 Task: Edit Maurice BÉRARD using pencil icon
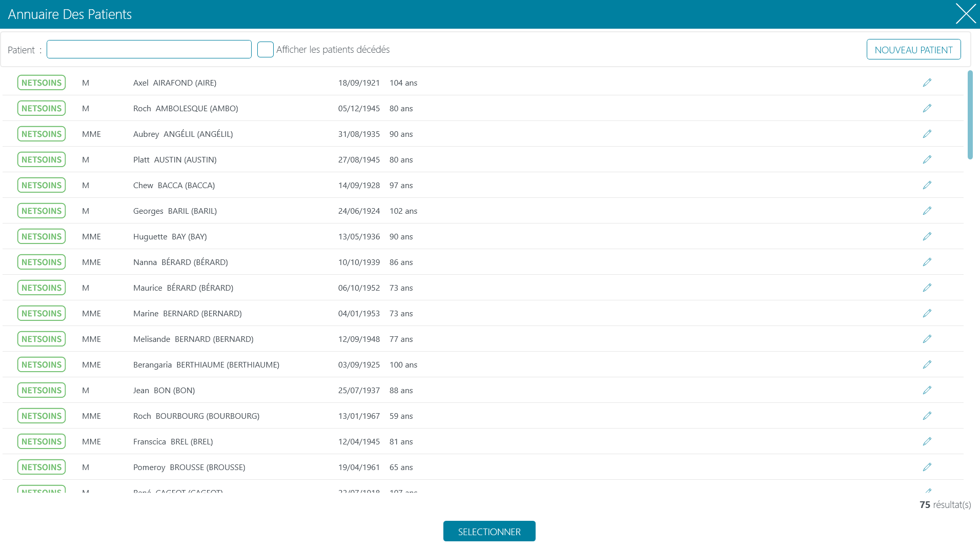(x=927, y=288)
